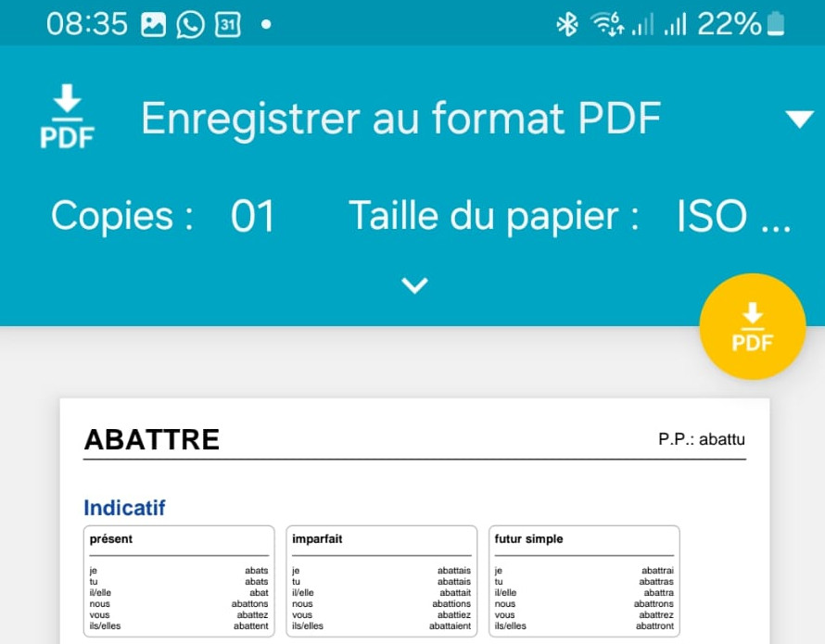Screen dimensions: 825x644
Task: Tap the gallery image notification icon
Action: (x=153, y=25)
